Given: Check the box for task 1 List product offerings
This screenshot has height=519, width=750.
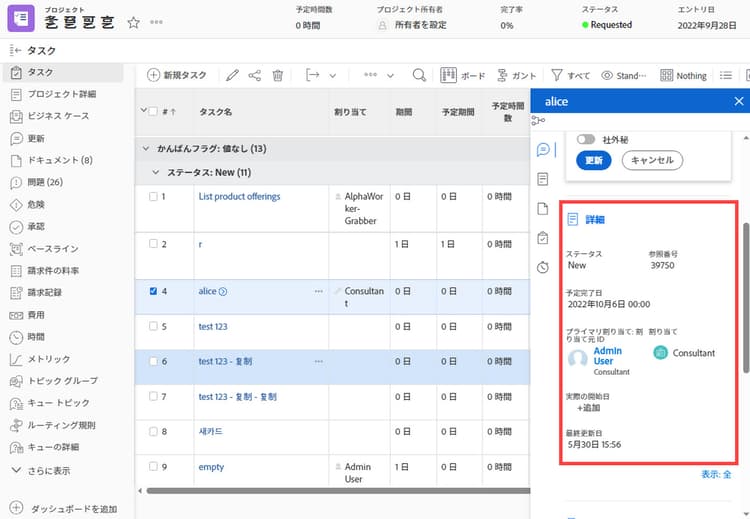Looking at the screenshot, I should click(153, 197).
